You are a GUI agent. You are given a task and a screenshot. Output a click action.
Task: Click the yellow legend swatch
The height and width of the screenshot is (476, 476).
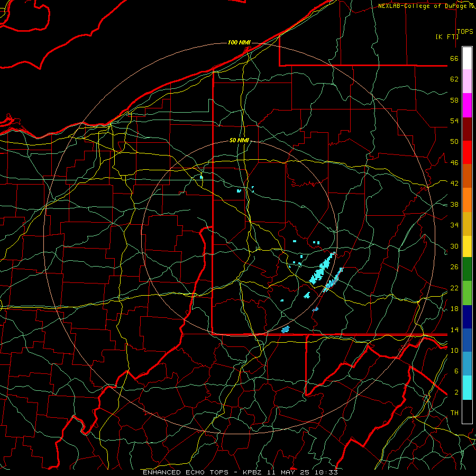pyautogui.click(x=467, y=246)
